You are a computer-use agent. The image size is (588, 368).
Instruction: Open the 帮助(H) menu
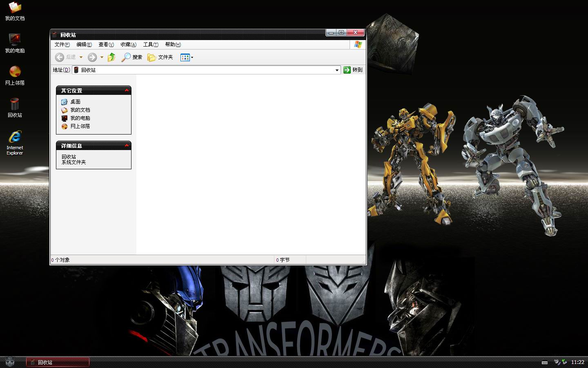(173, 45)
